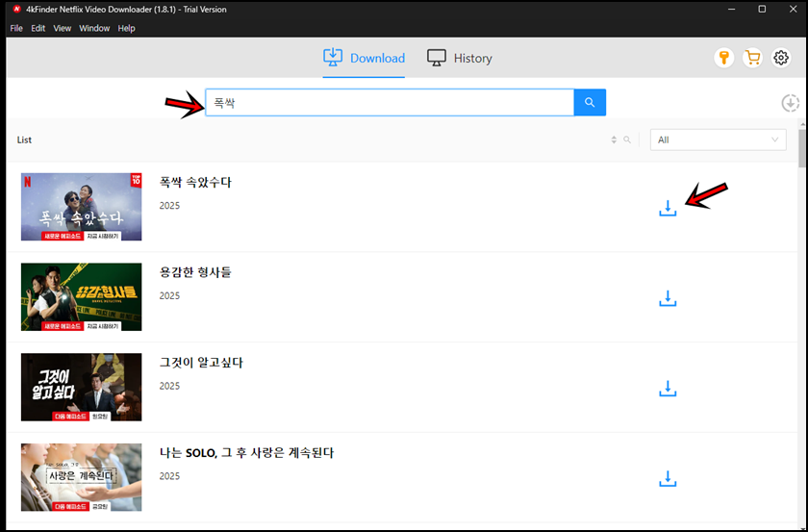Open the Edit menu
Viewport: 808px width, 532px height.
(x=38, y=28)
